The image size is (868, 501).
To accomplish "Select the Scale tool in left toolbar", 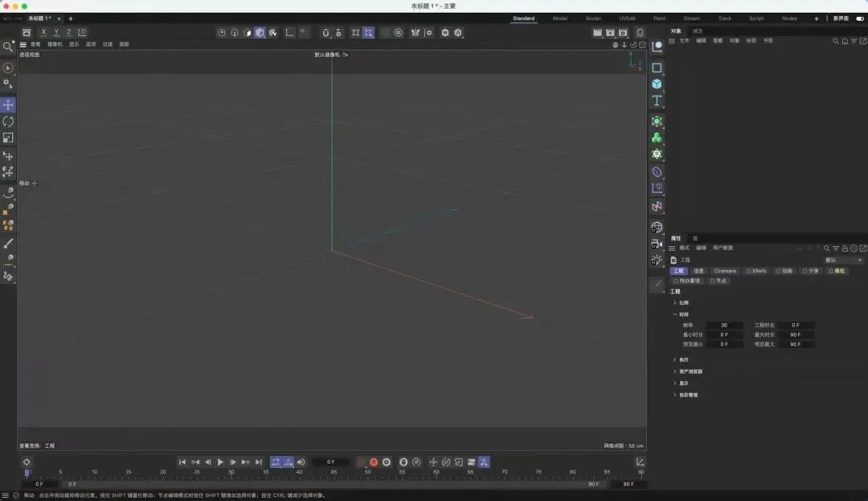I will (x=8, y=138).
